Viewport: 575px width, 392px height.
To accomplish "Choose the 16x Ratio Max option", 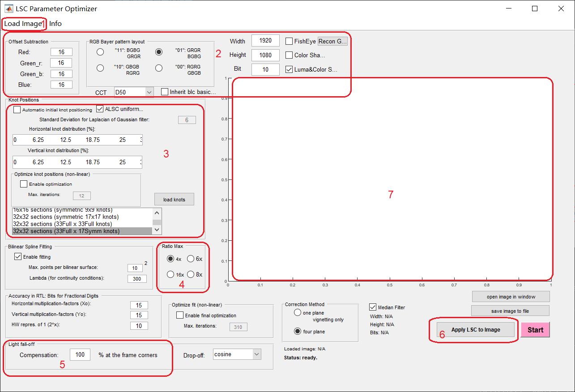I will [x=170, y=274].
